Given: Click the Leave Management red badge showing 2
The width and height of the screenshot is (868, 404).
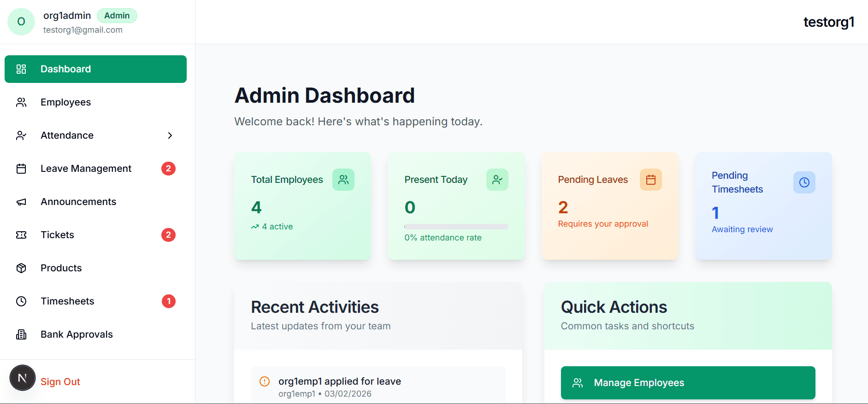Looking at the screenshot, I should (x=168, y=169).
